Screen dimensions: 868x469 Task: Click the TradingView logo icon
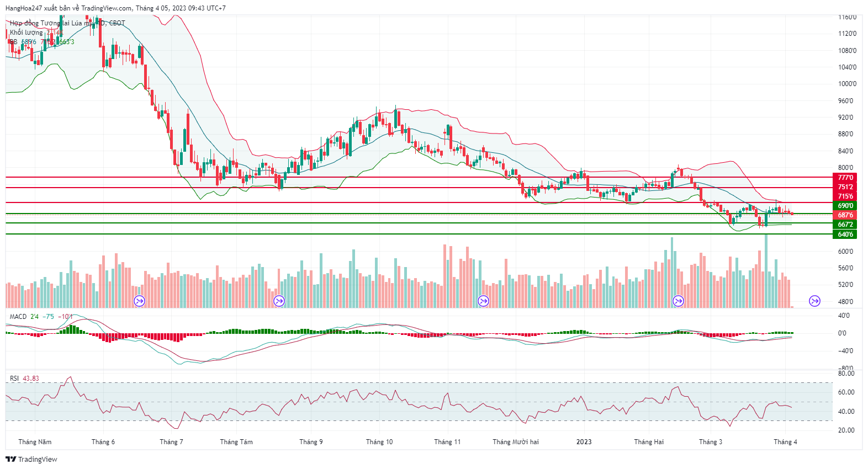point(10,459)
